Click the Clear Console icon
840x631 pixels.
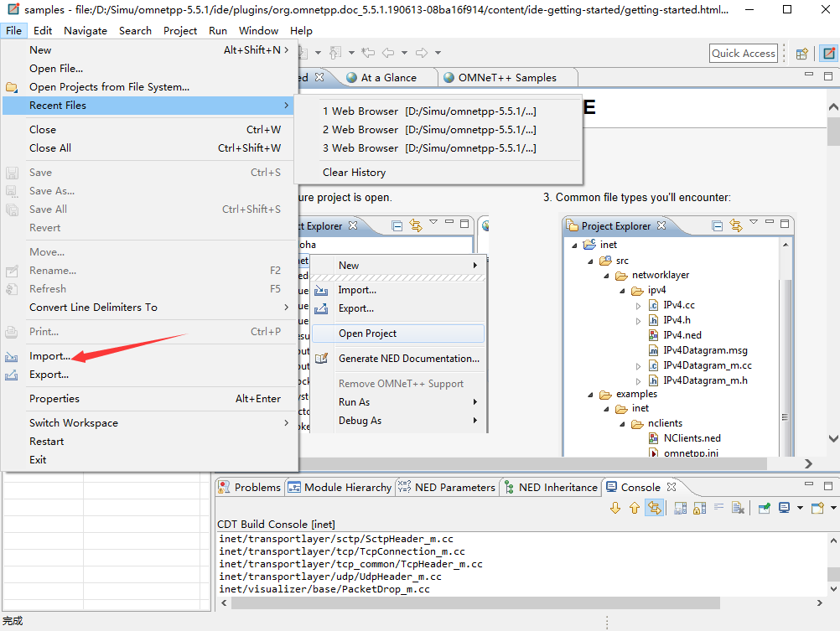738,508
